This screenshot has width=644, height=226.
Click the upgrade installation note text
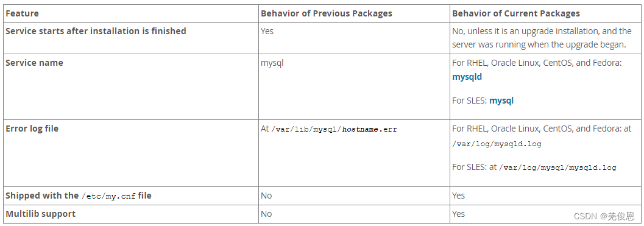click(542, 38)
